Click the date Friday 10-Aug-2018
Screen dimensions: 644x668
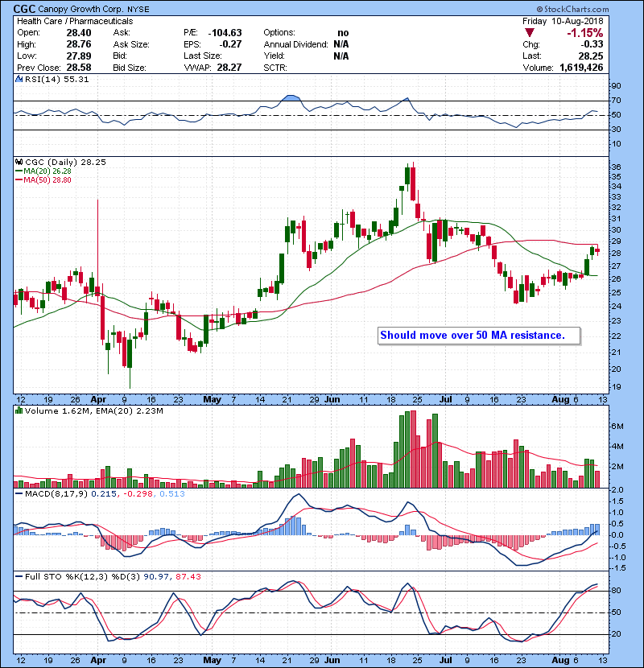point(563,21)
